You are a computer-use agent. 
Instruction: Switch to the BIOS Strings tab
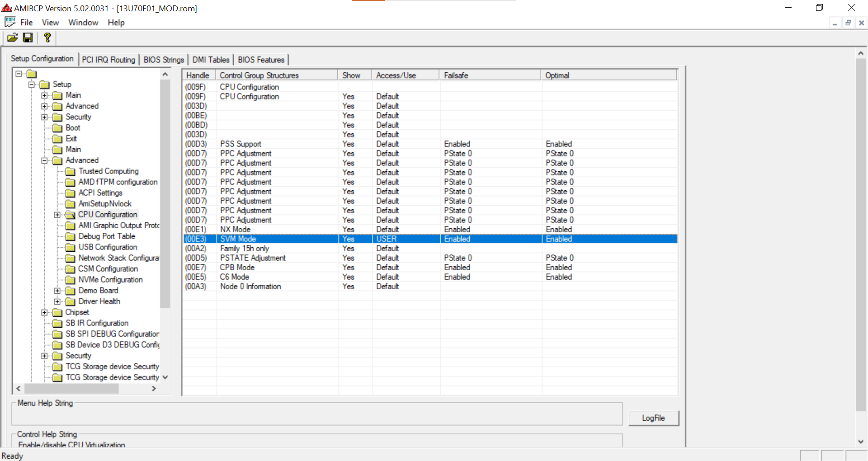coord(164,60)
